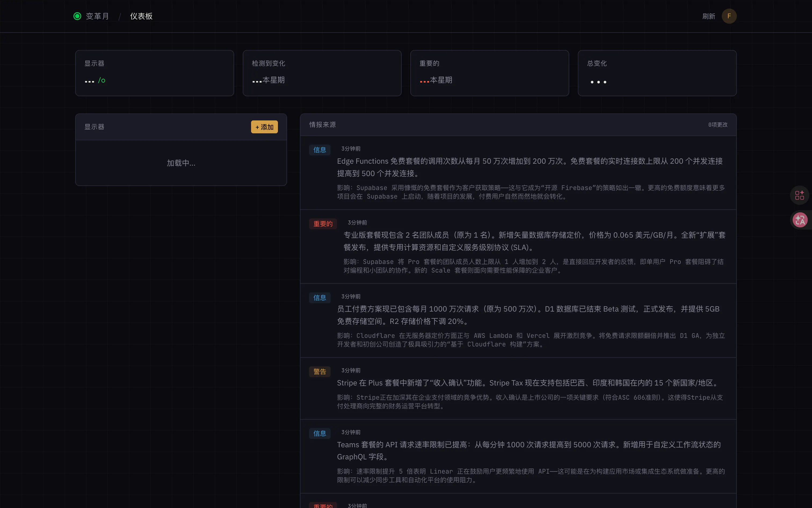Screen dimensions: 812x508
Task: Click the 检测到变化 stat card
Action: [322, 73]
